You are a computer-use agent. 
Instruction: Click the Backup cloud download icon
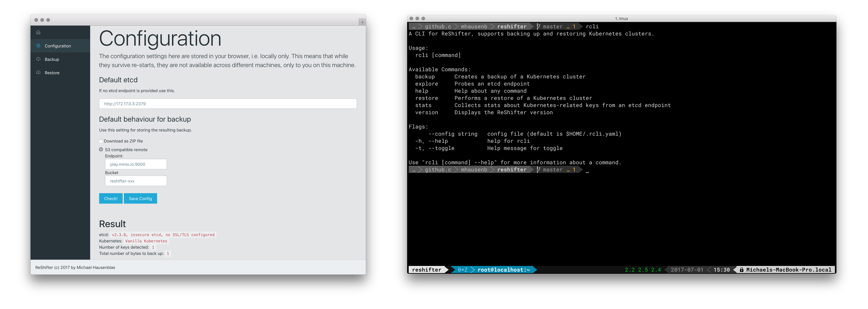pyautogui.click(x=38, y=59)
